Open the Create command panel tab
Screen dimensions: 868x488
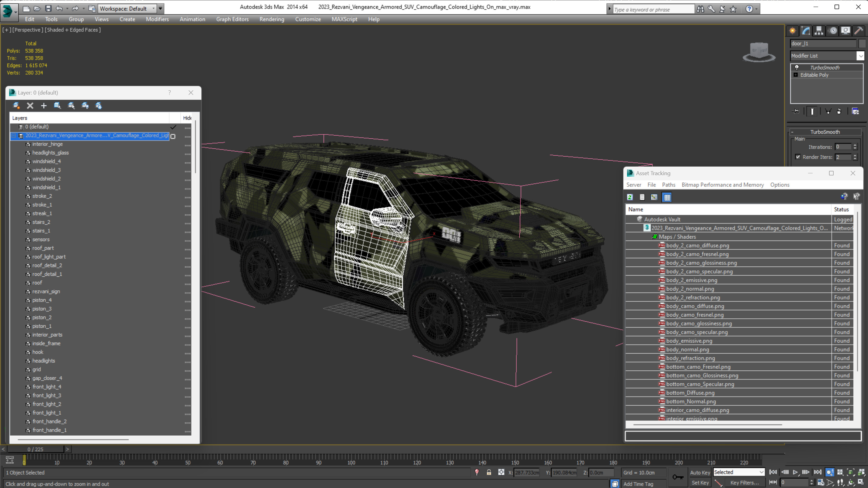[793, 31]
